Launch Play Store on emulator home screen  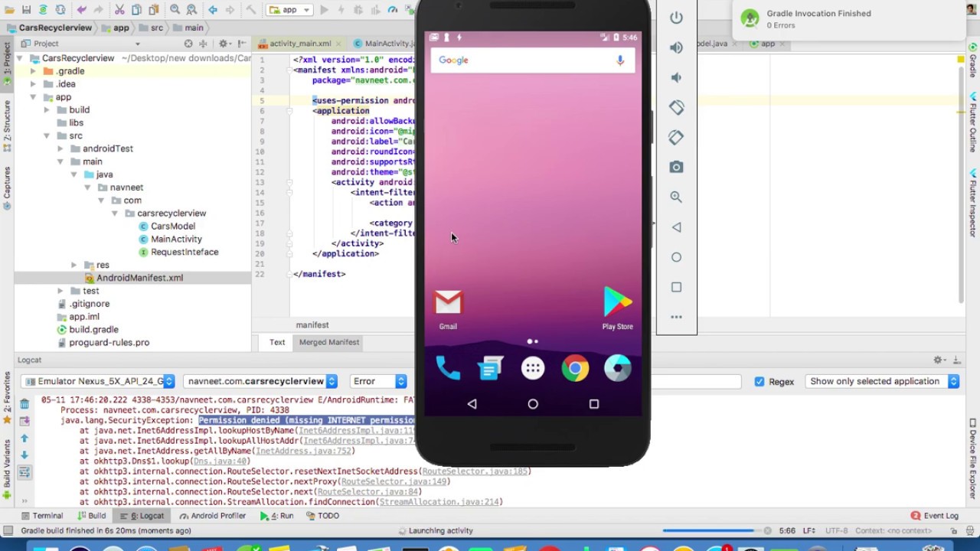(617, 303)
